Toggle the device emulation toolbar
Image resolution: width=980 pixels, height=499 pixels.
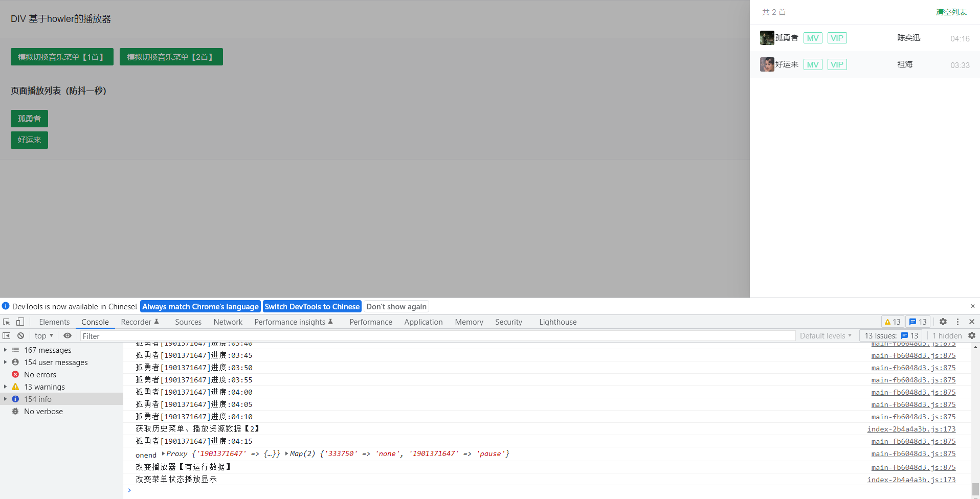(20, 322)
